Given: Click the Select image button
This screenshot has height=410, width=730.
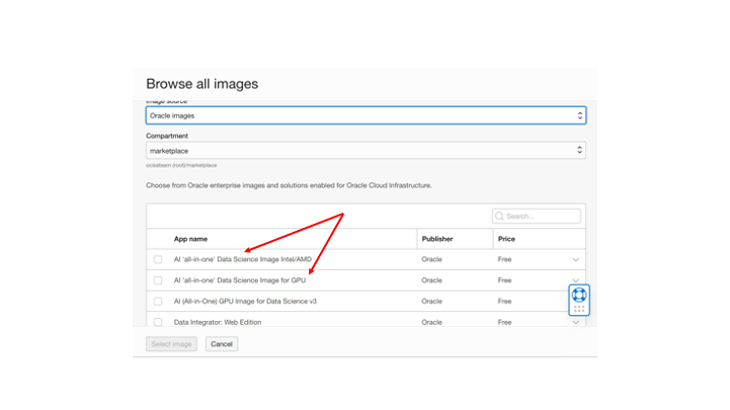Looking at the screenshot, I should point(171,344).
